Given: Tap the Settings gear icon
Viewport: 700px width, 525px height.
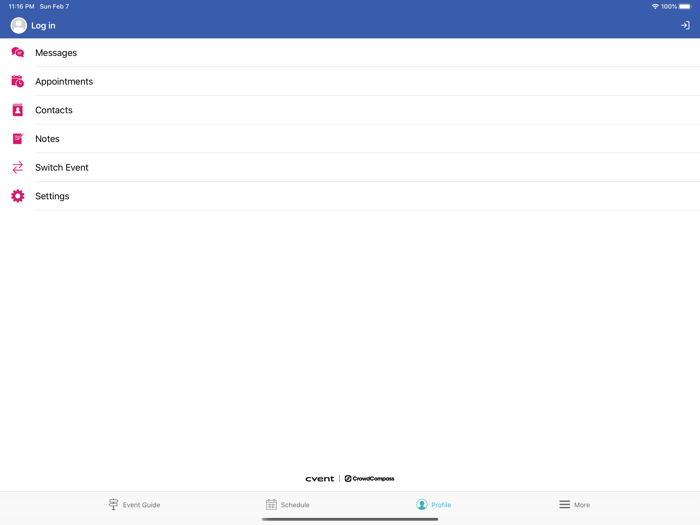Looking at the screenshot, I should click(x=17, y=196).
